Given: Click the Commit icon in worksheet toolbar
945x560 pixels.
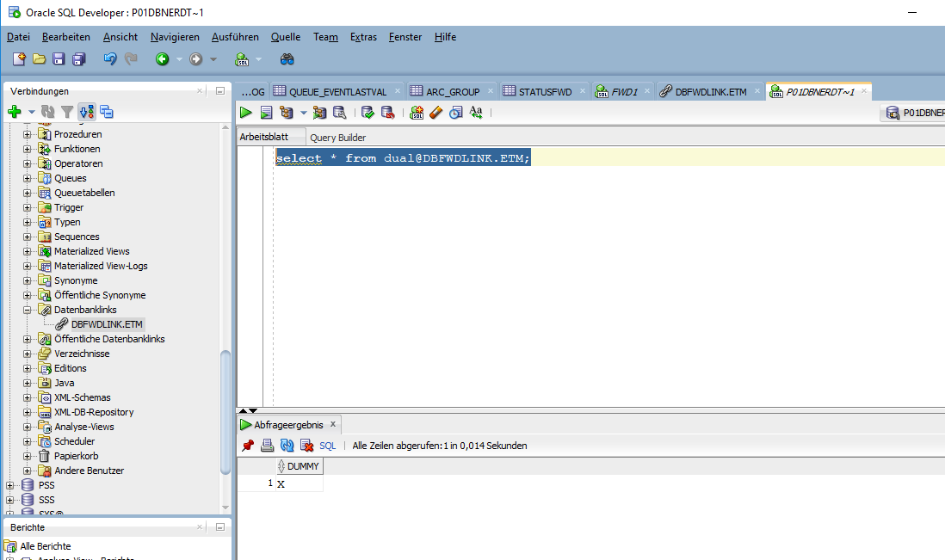Looking at the screenshot, I should coord(367,112).
